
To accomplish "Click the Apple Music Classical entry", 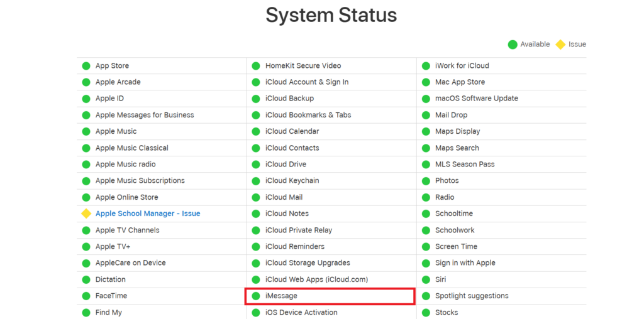I will click(132, 148).
